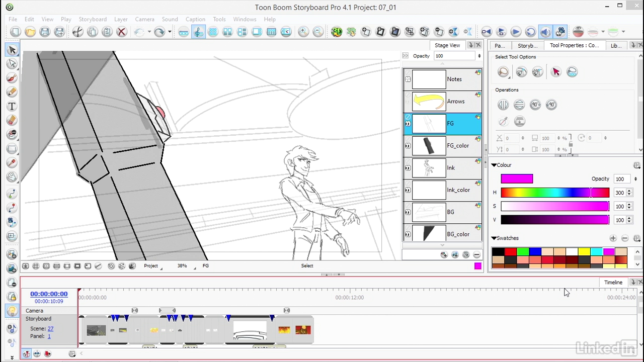This screenshot has height=362, width=644.
Task: Open the Undo history dropdown arrow
Action: (x=149, y=32)
